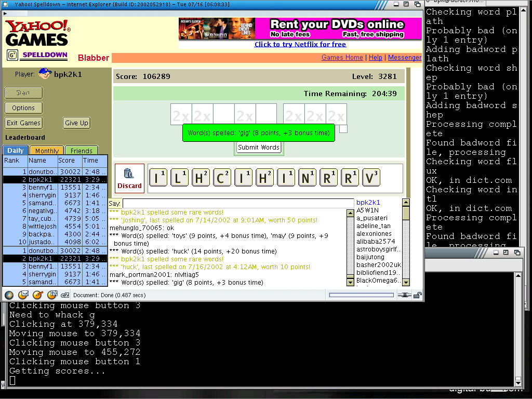The height and width of the screenshot is (399, 532).
Task: Click the Discard trash can
Action: pyautogui.click(x=129, y=179)
